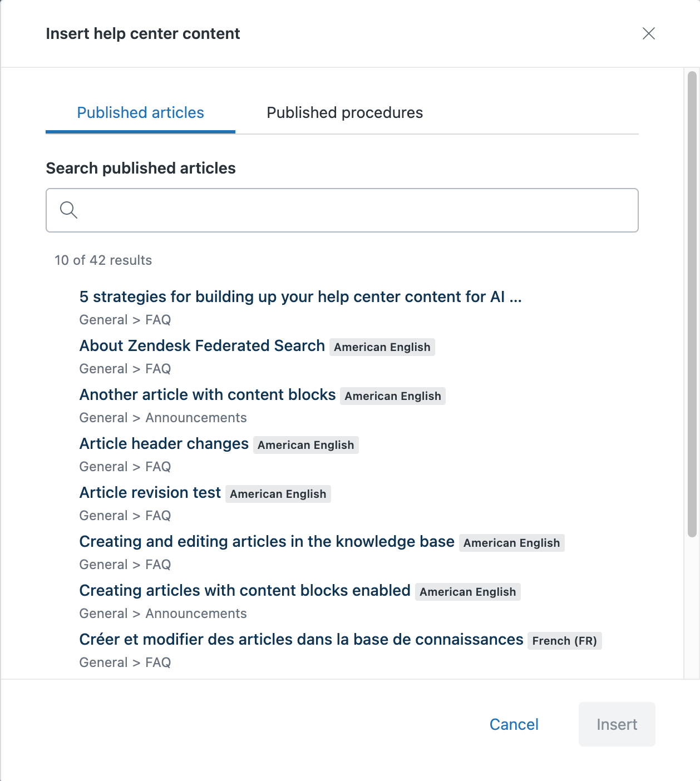Choose Another article with content blocks
The height and width of the screenshot is (781, 700).
208,395
